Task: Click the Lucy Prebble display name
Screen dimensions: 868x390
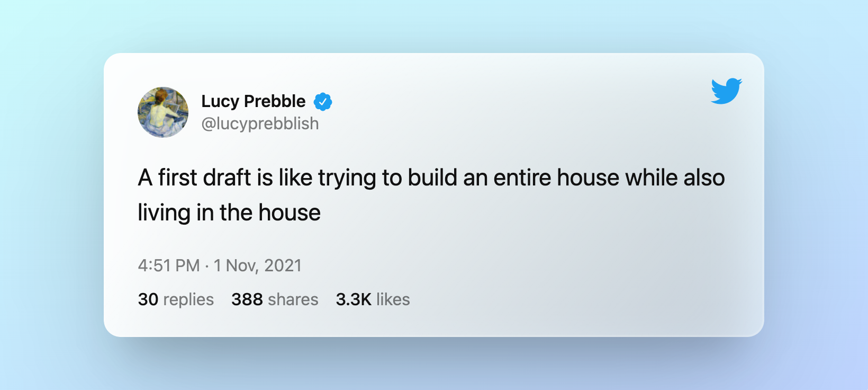Action: pos(254,101)
